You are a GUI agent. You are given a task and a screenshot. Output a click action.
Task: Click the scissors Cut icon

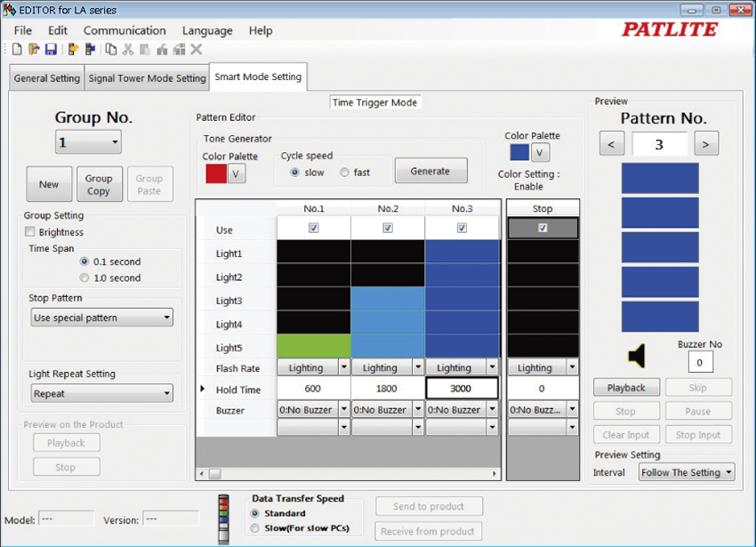[128, 50]
